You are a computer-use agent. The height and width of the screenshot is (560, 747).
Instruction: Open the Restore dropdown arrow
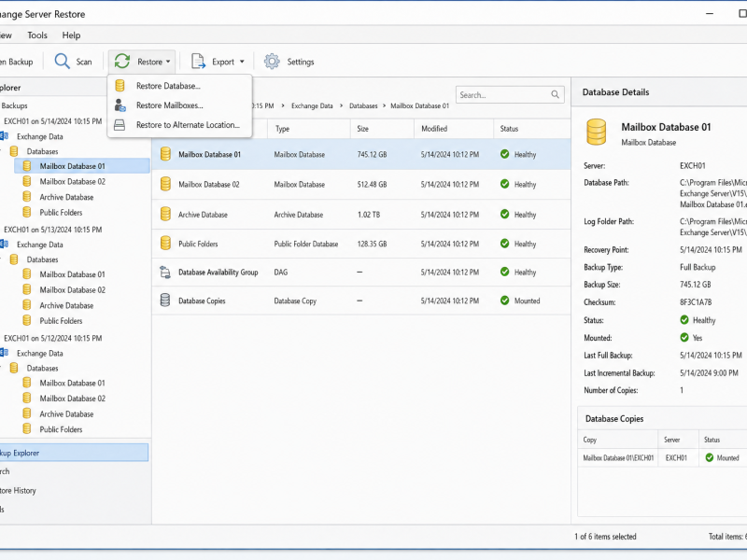[168, 62]
